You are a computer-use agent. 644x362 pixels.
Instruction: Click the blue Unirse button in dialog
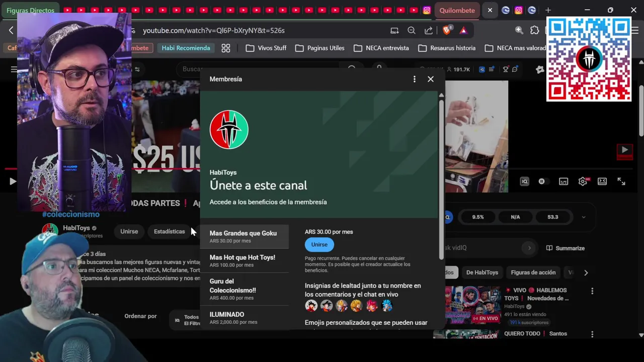(x=319, y=244)
